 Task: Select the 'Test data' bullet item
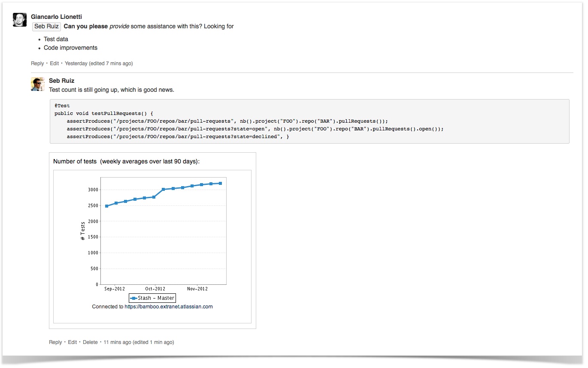pos(56,39)
